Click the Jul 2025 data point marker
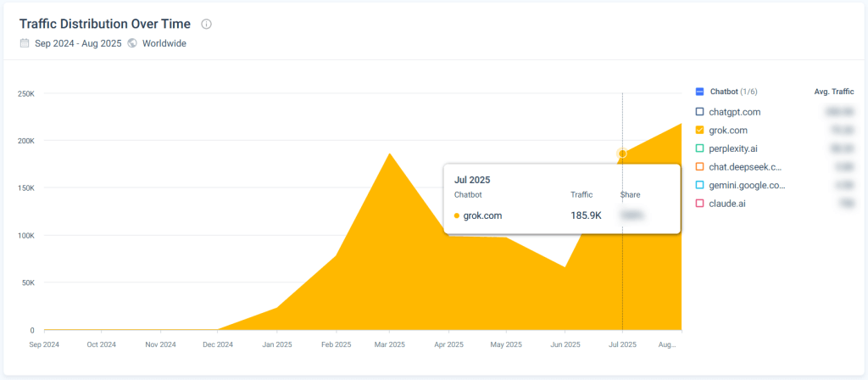The width and height of the screenshot is (868, 380). [x=622, y=154]
